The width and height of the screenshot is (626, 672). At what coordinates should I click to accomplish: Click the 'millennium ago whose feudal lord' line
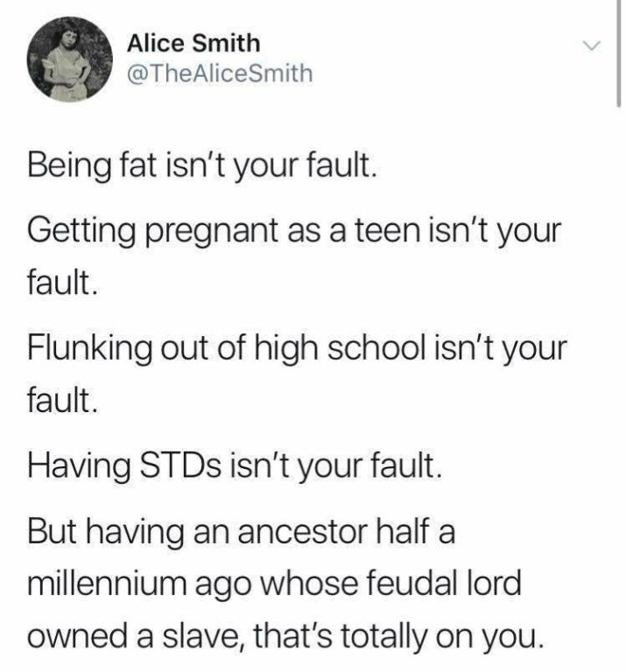click(x=274, y=584)
